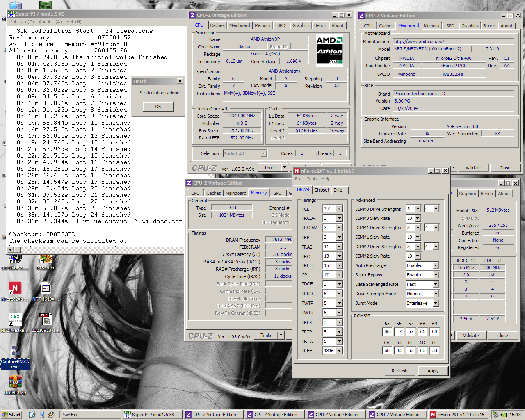The width and height of the screenshot is (525, 420).
Task: Click Tools button in CPU-Z CPU window
Action: click(269, 167)
